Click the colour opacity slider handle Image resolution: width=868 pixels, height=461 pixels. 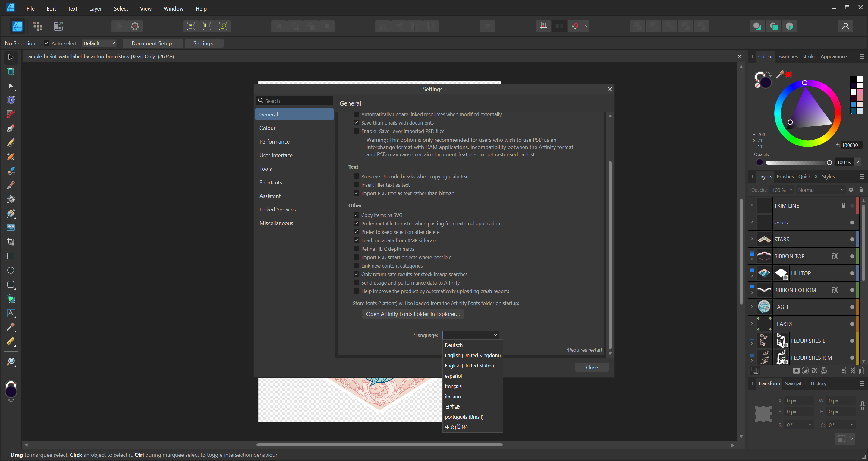(829, 163)
